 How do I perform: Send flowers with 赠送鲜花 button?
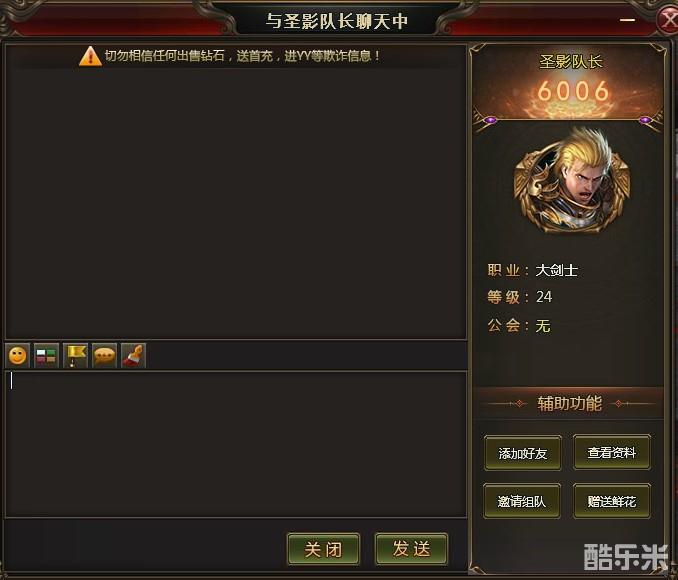point(612,501)
